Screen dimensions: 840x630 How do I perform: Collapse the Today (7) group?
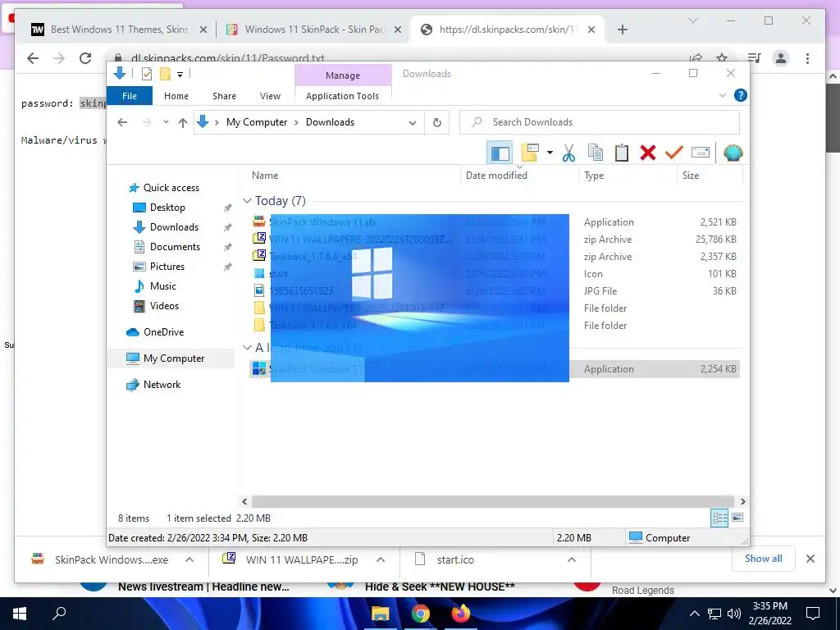[247, 200]
